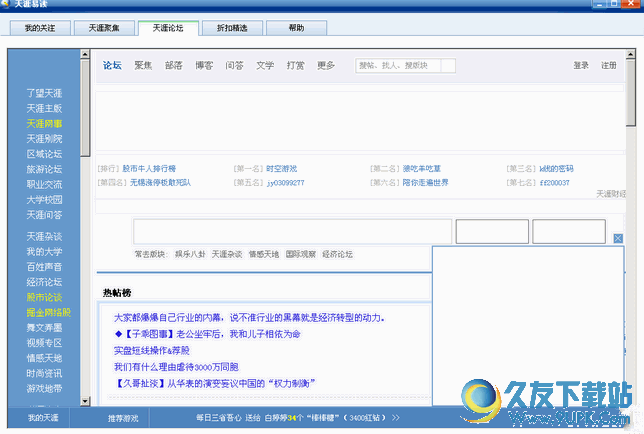This screenshot has width=644, height=434.
Task: Click 推荐游戏 in the bottom bar
Action: (123, 418)
